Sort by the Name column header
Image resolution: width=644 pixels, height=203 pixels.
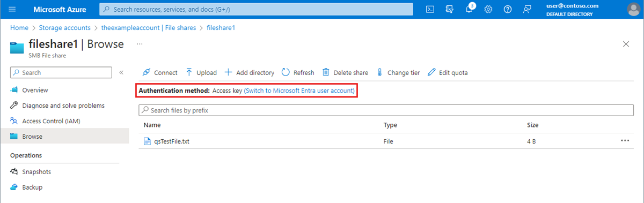click(x=152, y=125)
